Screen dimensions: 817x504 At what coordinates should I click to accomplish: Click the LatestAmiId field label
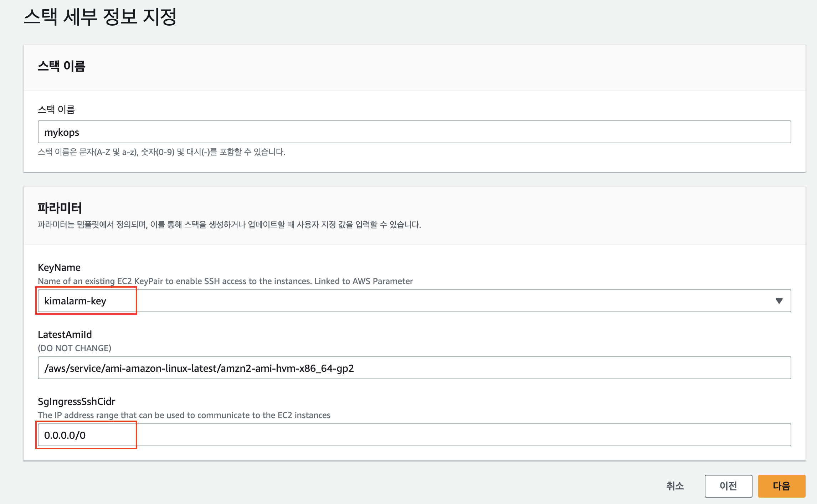pos(65,334)
